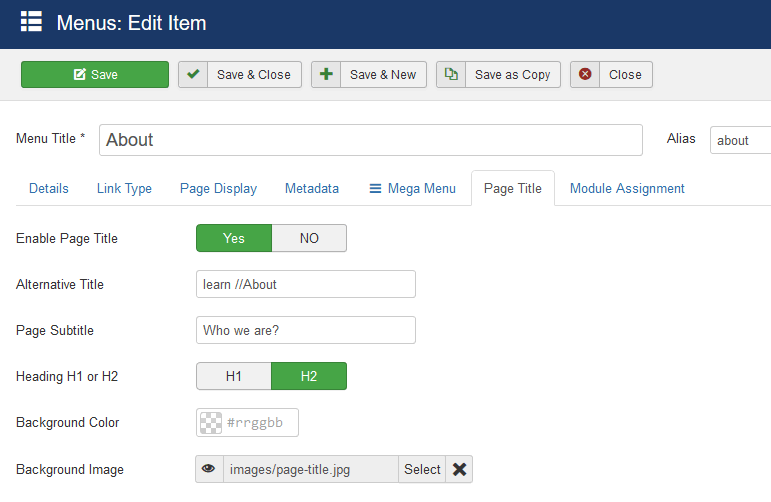Set Enable Page Title to NO
The width and height of the screenshot is (771, 502).
tap(309, 238)
